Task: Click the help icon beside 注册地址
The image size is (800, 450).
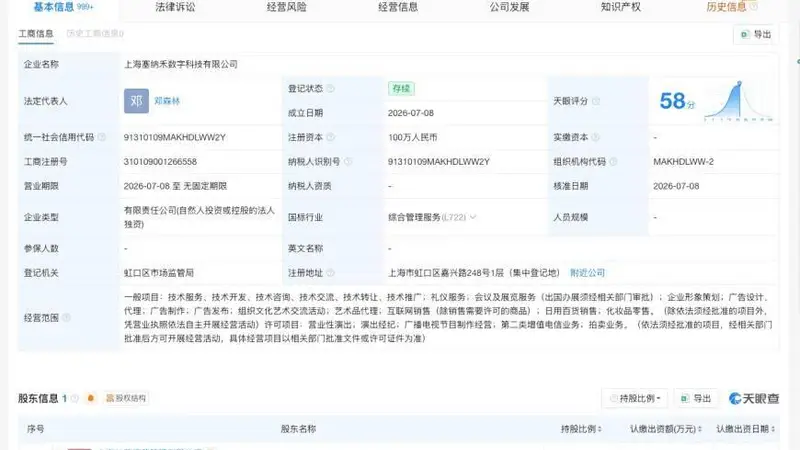Action: pos(331,273)
